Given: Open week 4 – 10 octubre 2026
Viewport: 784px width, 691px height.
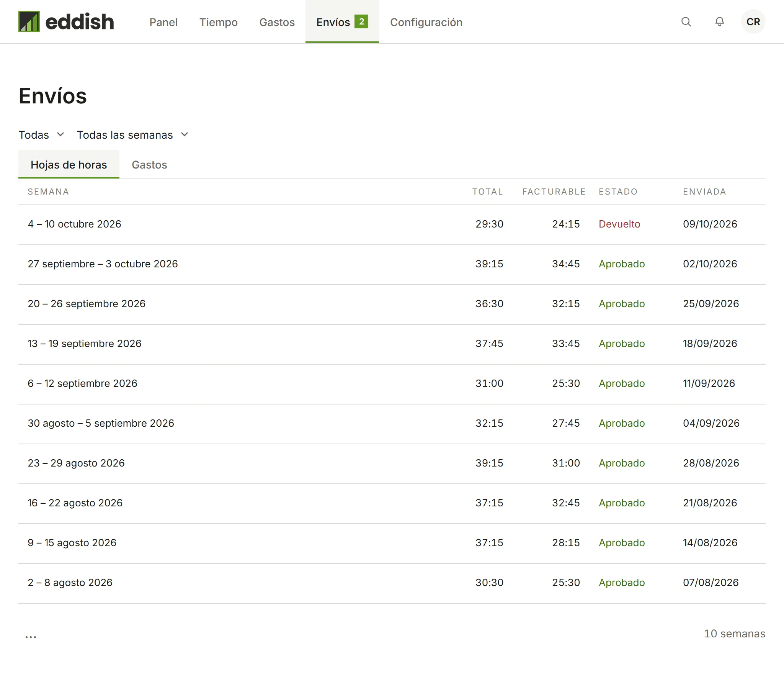Looking at the screenshot, I should coord(392,224).
